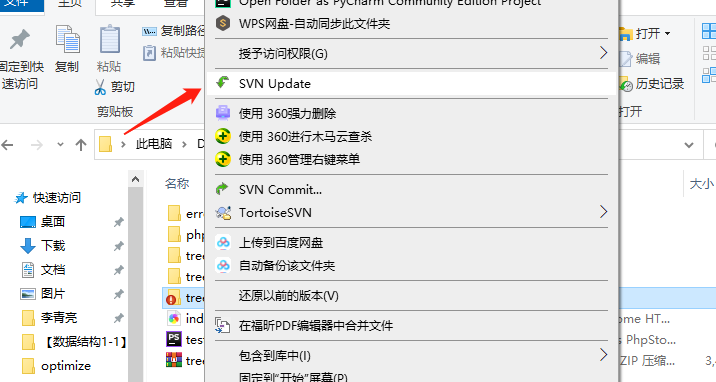Viewport: 716px width, 382px height.
Task: Unpin 文档 using its pin icon
Action: [x=119, y=270]
